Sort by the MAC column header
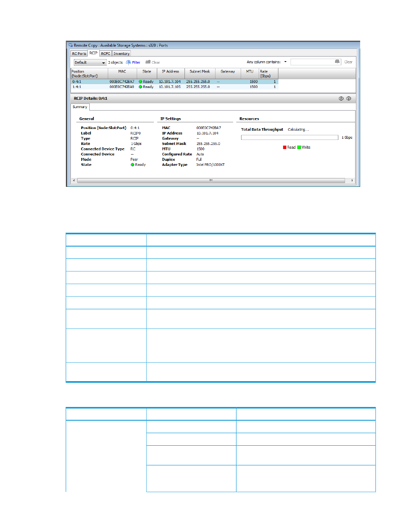The width and height of the screenshot is (400, 532). 122,73
